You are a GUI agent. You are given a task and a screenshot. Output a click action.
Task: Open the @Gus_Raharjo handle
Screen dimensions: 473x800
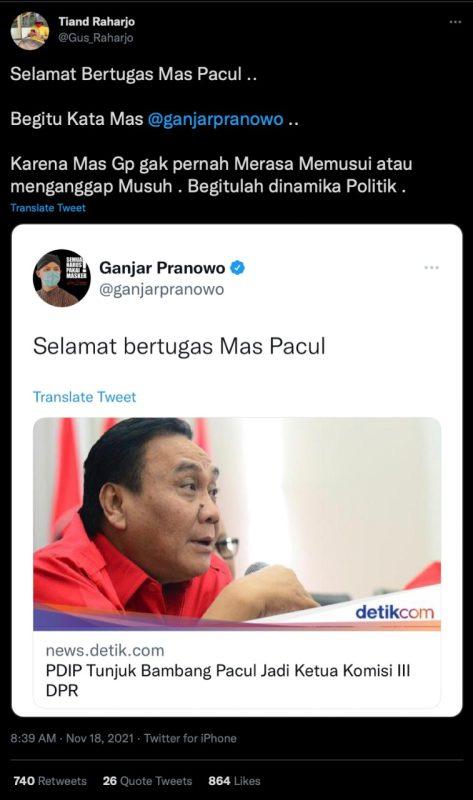tap(95, 38)
